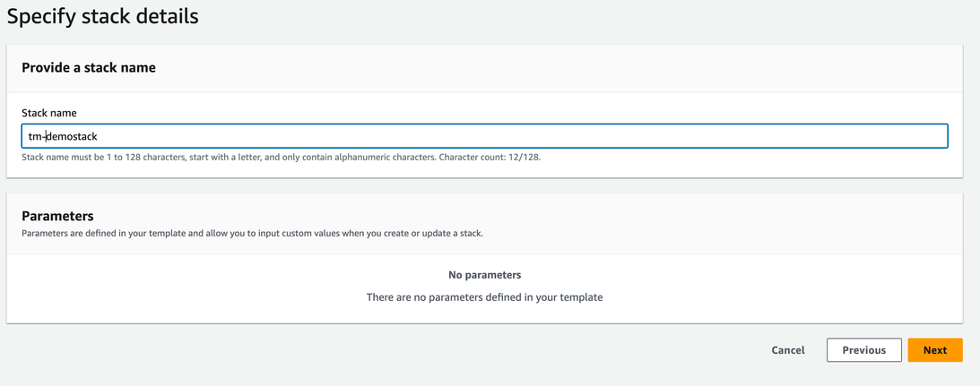Cancel the stack creation
The image size is (980, 386).
[x=787, y=350]
